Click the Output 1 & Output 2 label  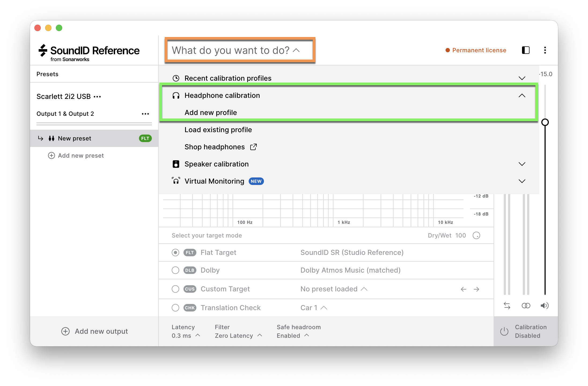click(65, 114)
